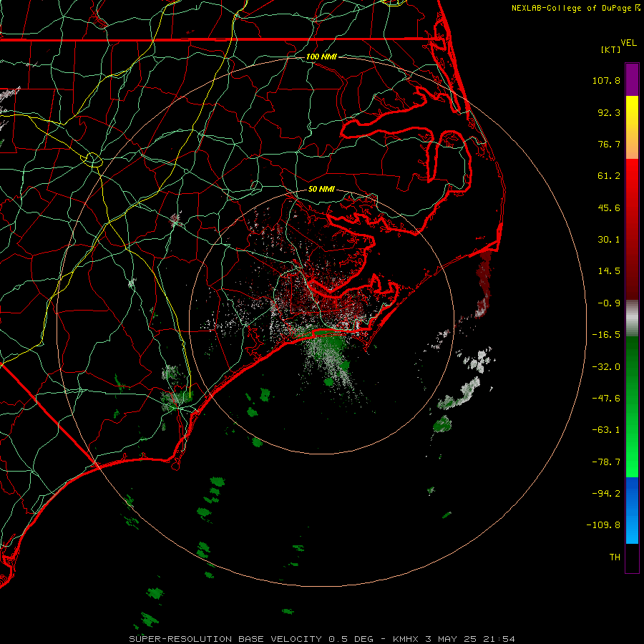Click the 14.5 legend value
The width and height of the screenshot is (644, 644).
pyautogui.click(x=609, y=271)
